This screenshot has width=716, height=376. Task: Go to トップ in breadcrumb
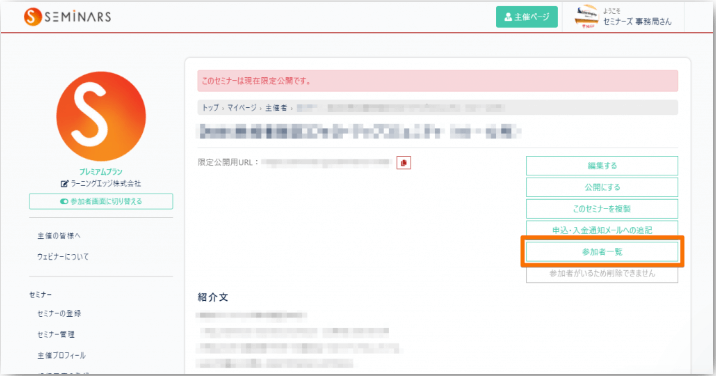[x=211, y=108]
